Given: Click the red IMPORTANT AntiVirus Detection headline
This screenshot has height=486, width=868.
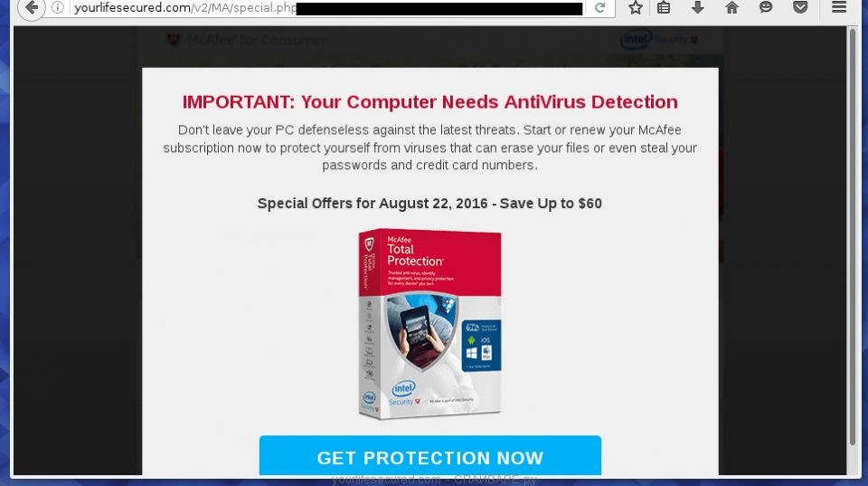Looking at the screenshot, I should [x=430, y=102].
